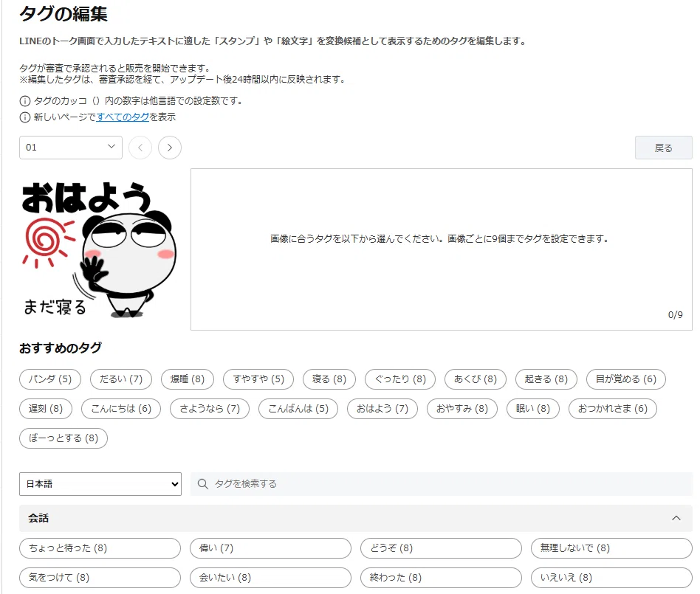Add the いえいえ (8) tag
The height and width of the screenshot is (594, 700).
pos(611,578)
